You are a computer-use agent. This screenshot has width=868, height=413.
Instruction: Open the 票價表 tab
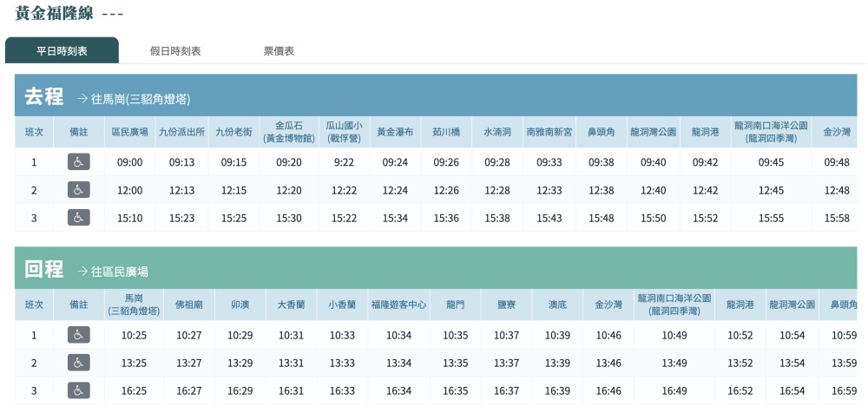(x=279, y=51)
